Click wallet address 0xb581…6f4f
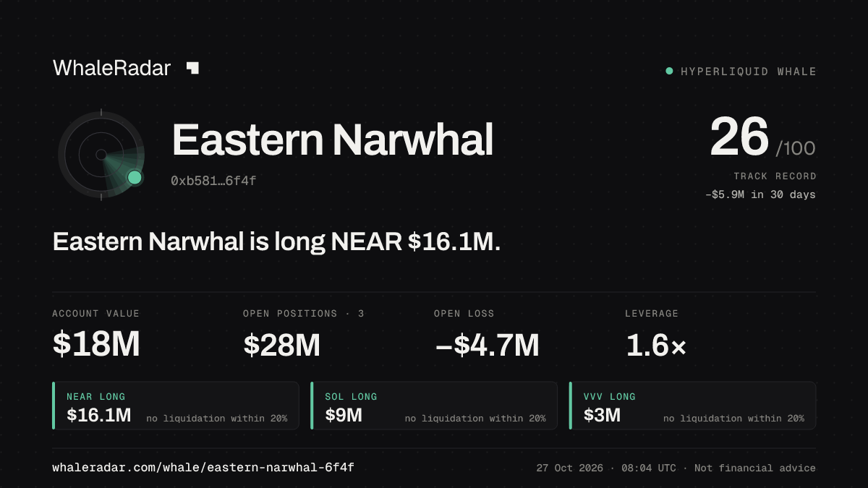The image size is (868, 488). pos(213,181)
